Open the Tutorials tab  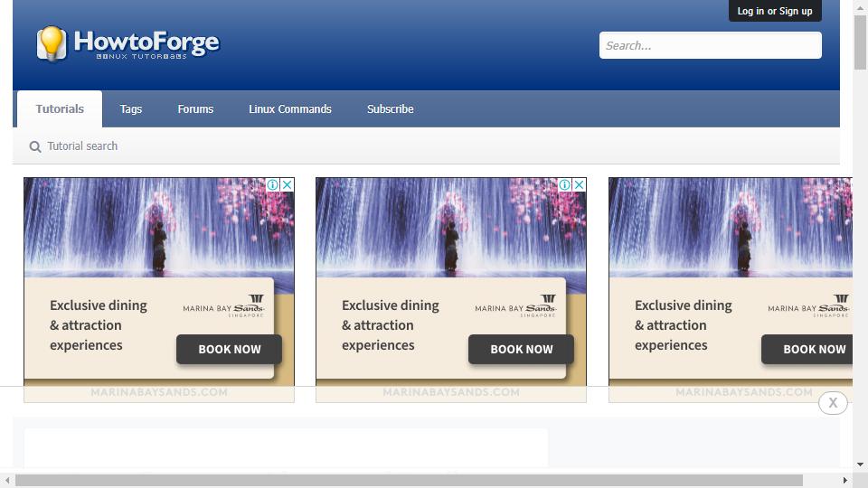60,109
